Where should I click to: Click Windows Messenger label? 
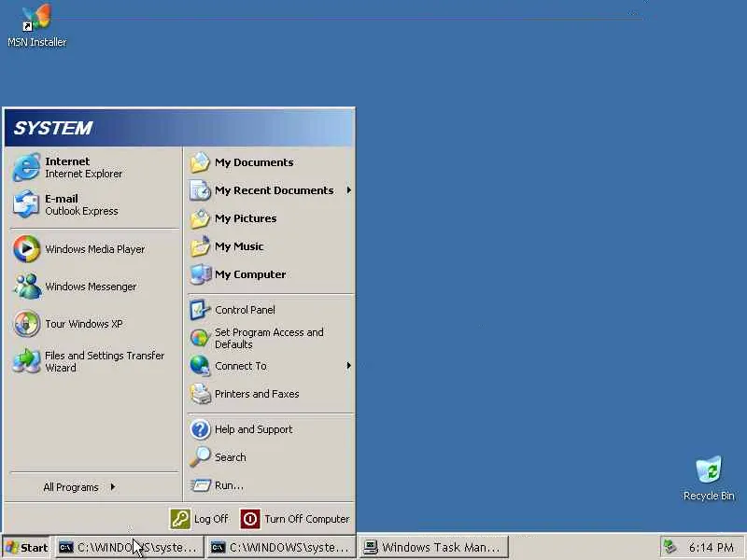tap(91, 287)
